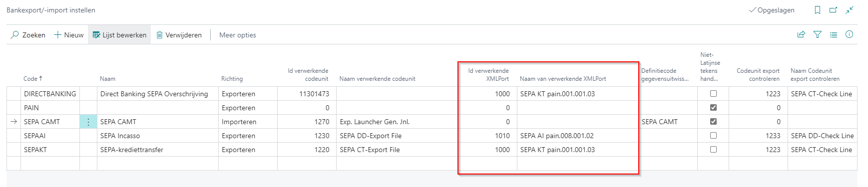Open page in new window
The height and width of the screenshot is (187, 868).
click(833, 10)
